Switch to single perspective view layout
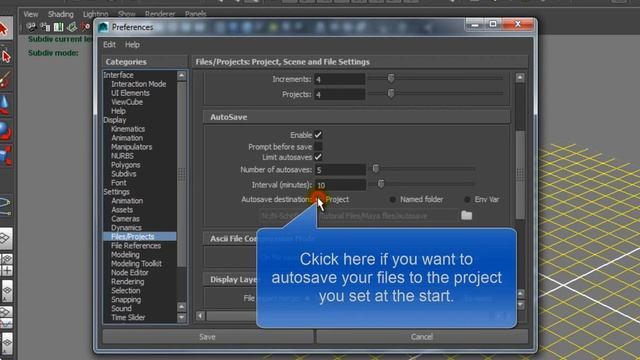640x360 pixels. (x=5, y=238)
